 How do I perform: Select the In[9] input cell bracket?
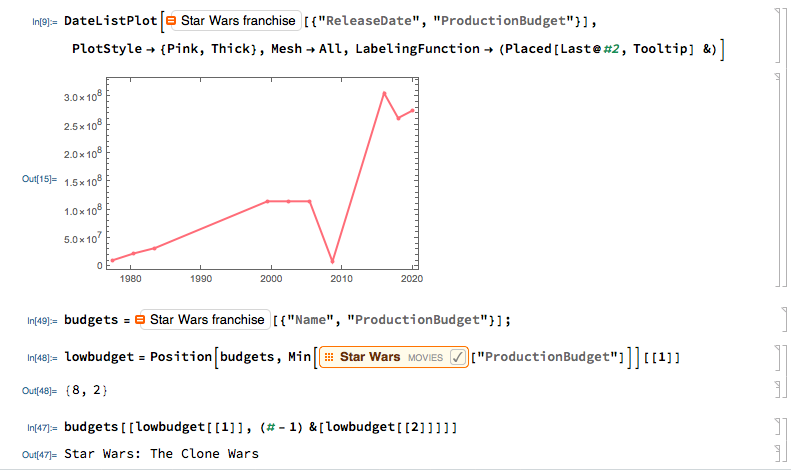778,35
